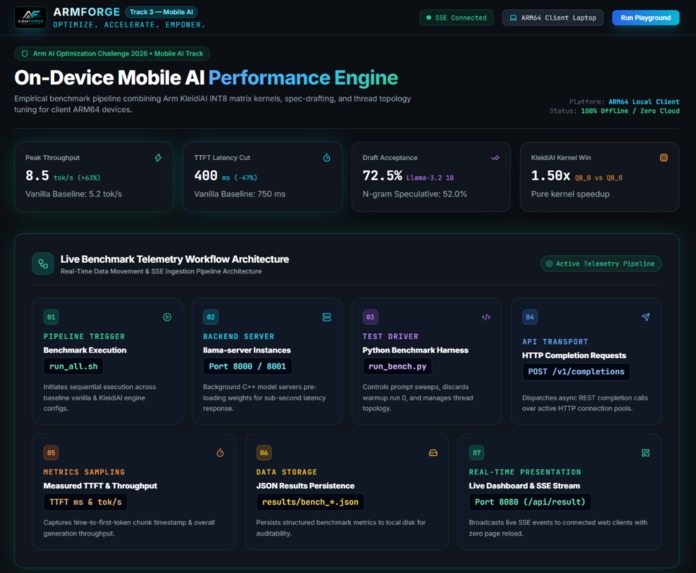Click the POST /v1/completions code chip
The height and width of the screenshot is (573, 696).
tap(576, 372)
